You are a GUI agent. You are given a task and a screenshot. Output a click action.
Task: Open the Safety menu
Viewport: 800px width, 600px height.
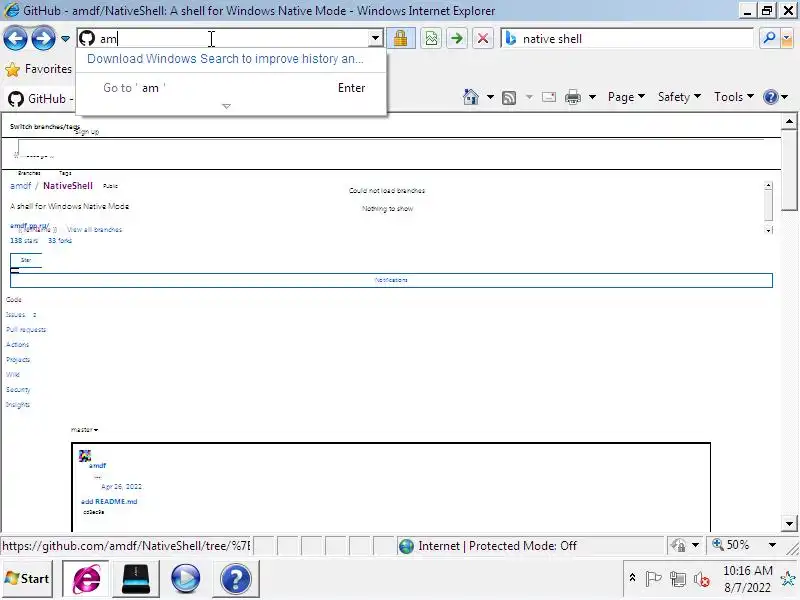[x=679, y=97]
